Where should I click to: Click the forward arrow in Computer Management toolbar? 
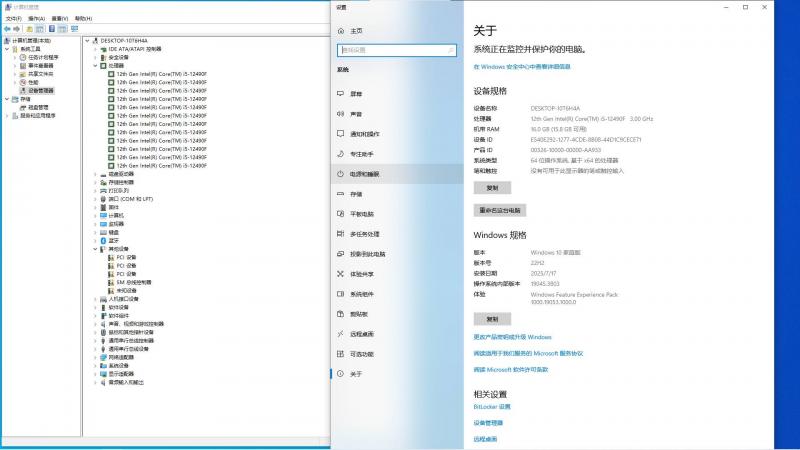pyautogui.click(x=16, y=29)
